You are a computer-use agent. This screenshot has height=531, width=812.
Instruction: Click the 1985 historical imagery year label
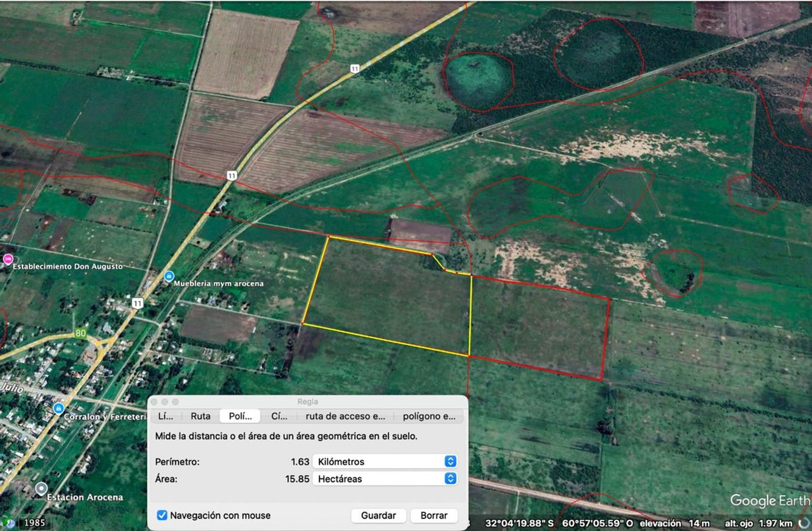tap(34, 523)
